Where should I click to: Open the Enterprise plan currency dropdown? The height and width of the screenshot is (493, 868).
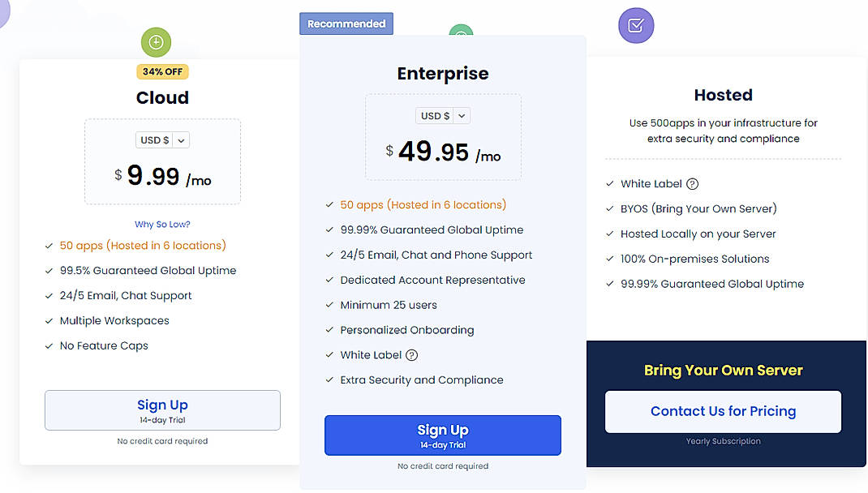pos(443,115)
